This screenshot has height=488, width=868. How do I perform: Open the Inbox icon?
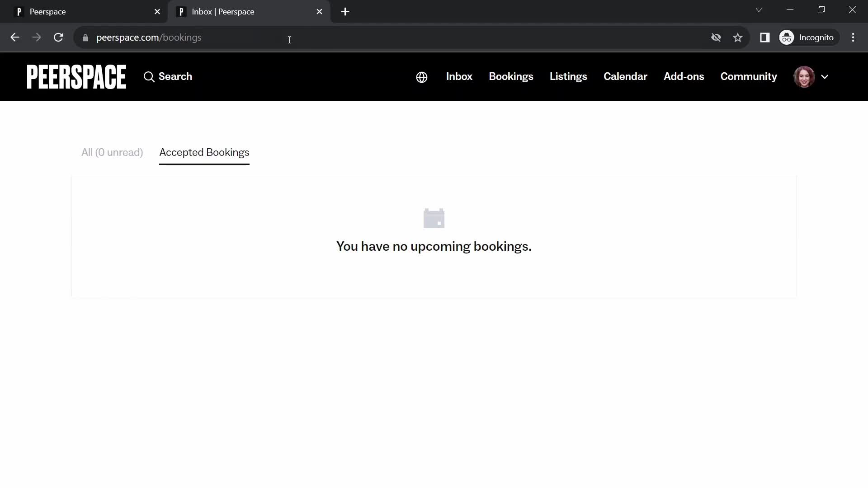[x=459, y=76]
